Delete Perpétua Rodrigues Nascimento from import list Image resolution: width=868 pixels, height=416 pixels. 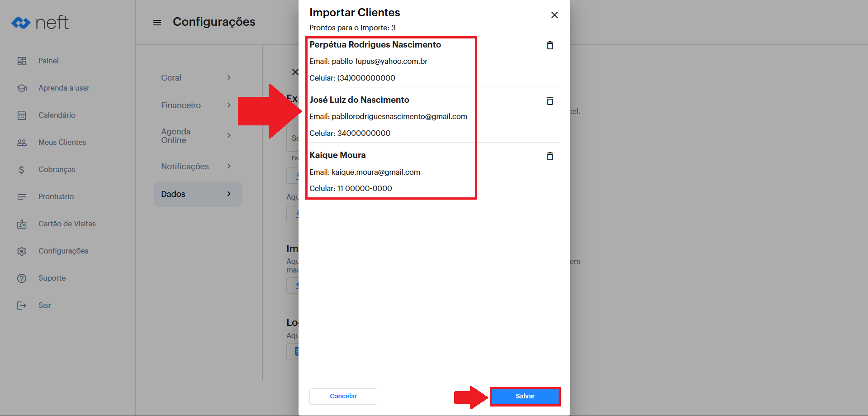550,45
